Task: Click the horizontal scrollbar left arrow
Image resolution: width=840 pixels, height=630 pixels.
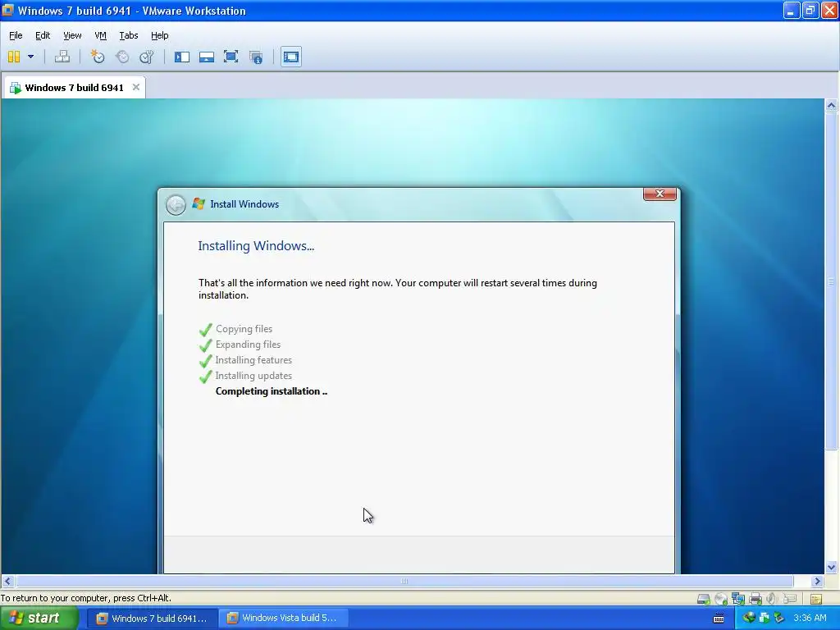Action: (7, 582)
